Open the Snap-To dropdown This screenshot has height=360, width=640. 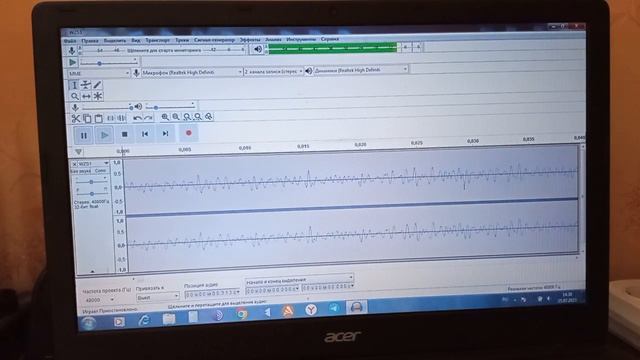158,298
